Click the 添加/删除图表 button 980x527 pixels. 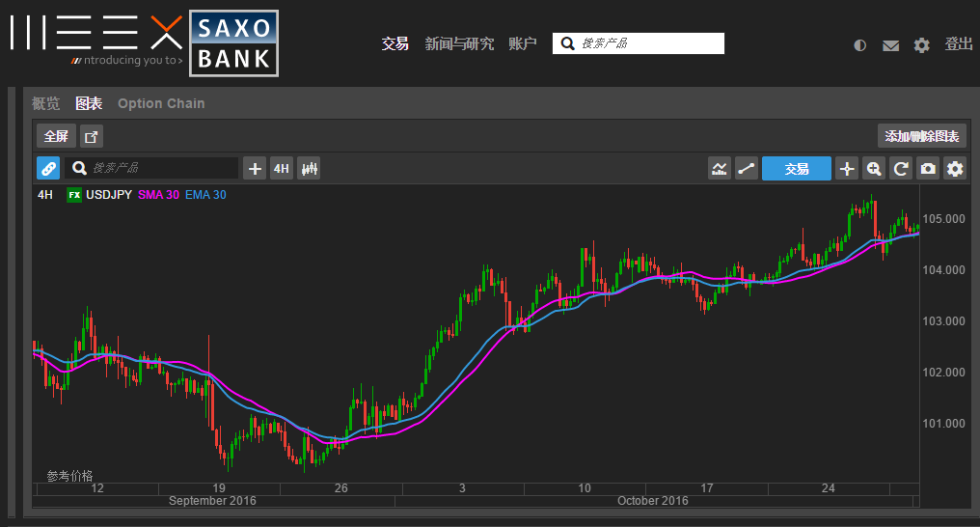coord(922,136)
